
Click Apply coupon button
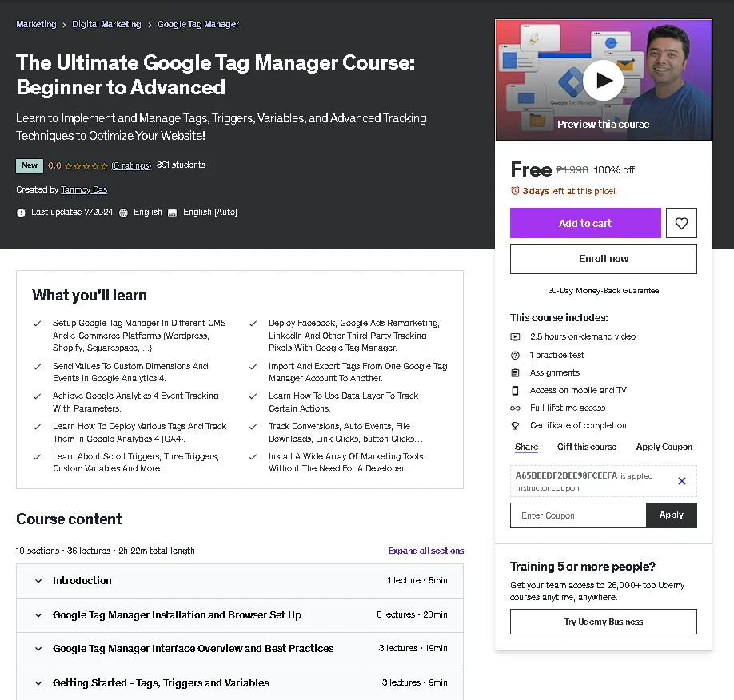(x=672, y=515)
